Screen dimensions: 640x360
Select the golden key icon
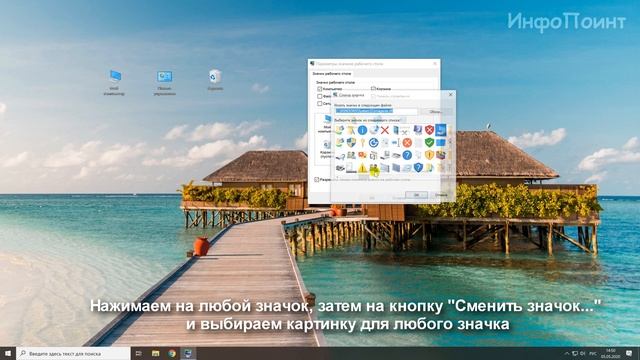tap(362, 142)
